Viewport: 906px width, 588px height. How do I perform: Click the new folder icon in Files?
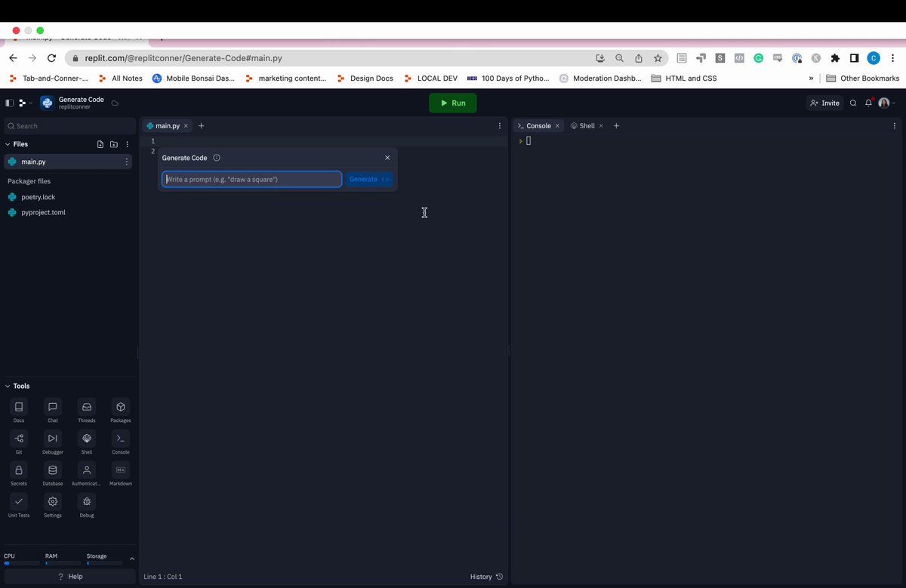tap(114, 144)
